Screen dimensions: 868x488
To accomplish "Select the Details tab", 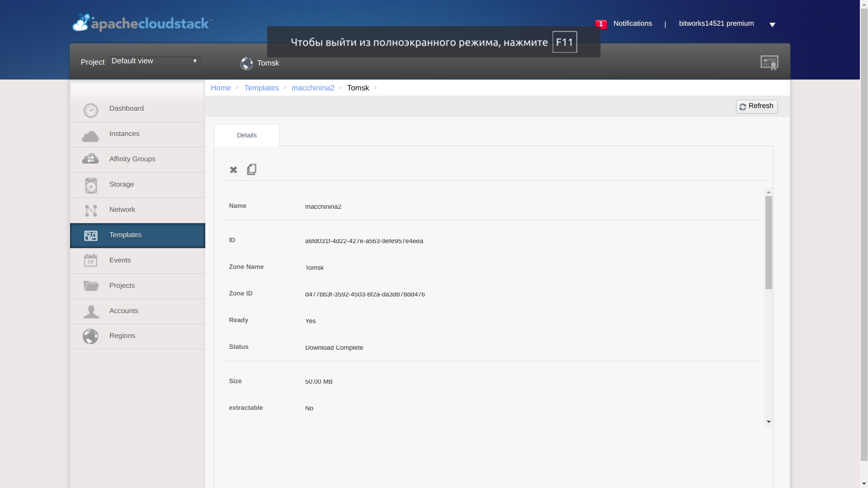I will [x=247, y=135].
